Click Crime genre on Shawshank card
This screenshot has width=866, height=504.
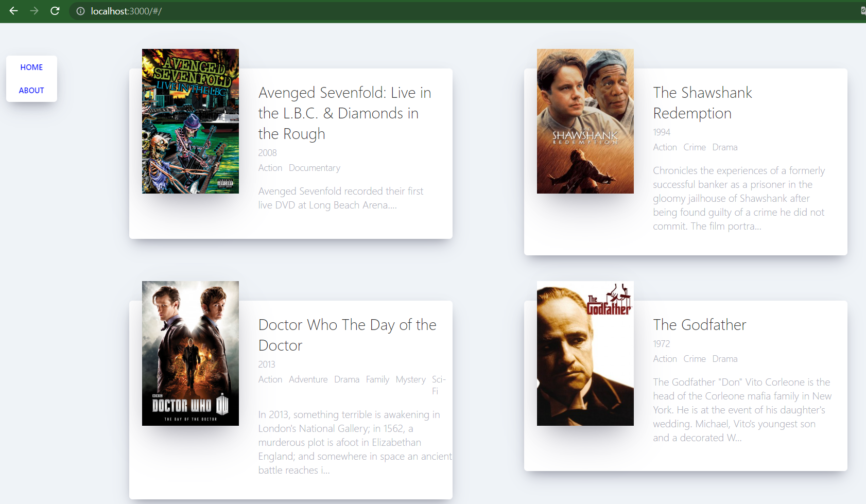[x=695, y=147]
